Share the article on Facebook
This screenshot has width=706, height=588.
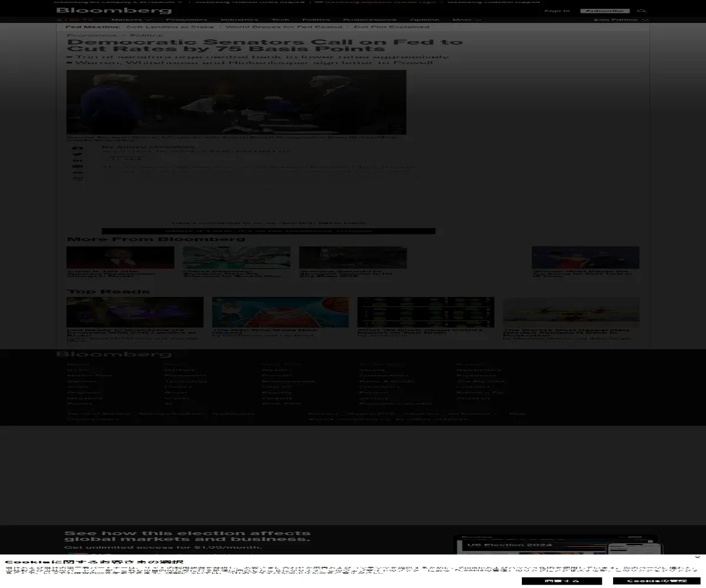click(x=78, y=148)
